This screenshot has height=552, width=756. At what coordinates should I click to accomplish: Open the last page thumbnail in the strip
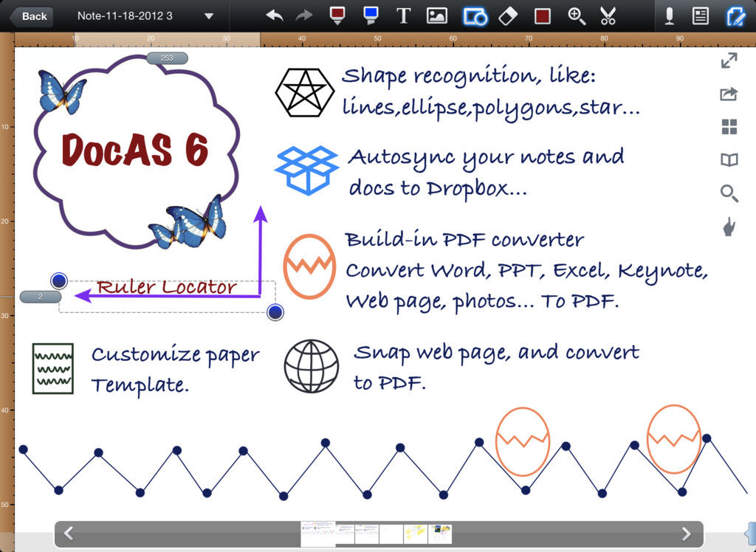click(440, 534)
